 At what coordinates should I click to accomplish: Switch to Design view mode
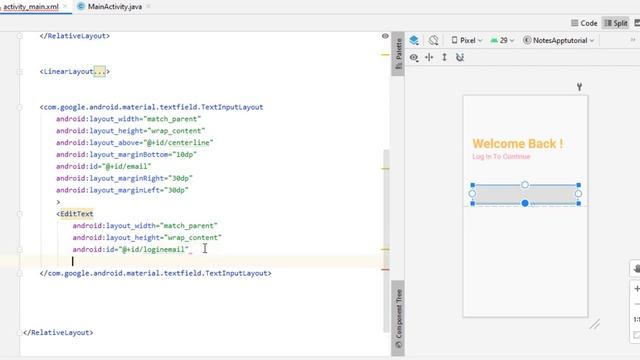[x=637, y=23]
